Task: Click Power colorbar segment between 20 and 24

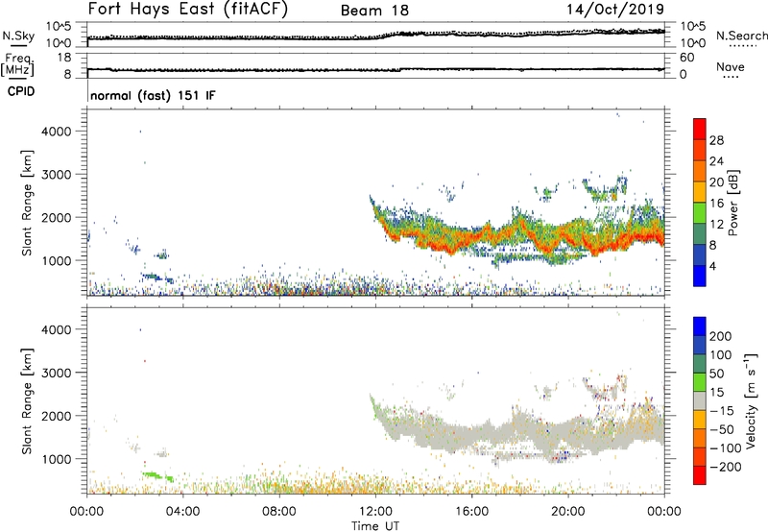Action: (x=700, y=171)
